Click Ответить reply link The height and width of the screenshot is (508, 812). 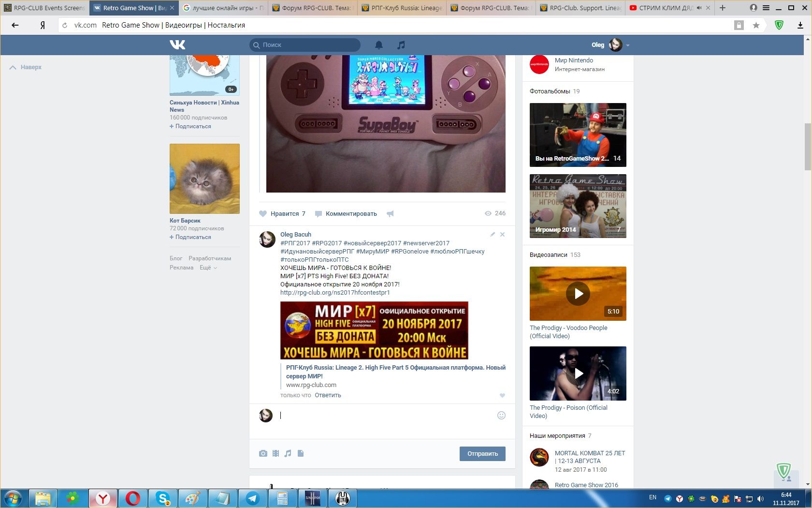[328, 395]
